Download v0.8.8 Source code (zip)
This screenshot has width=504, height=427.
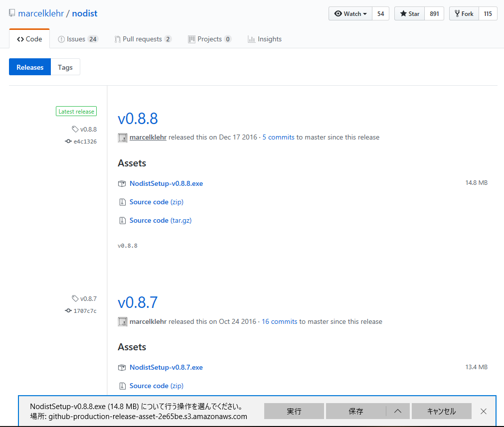(x=156, y=202)
